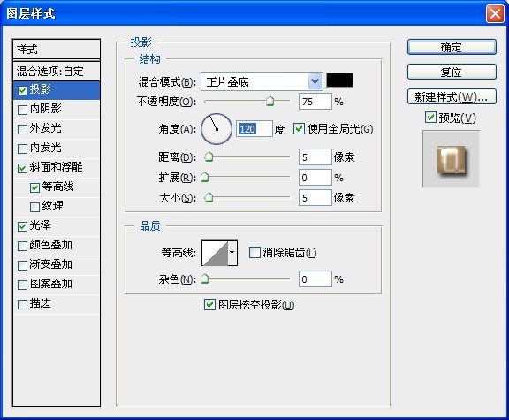509x420 pixels.
Task: Enable the 消除锯齿 checkbox
Action: (254, 252)
